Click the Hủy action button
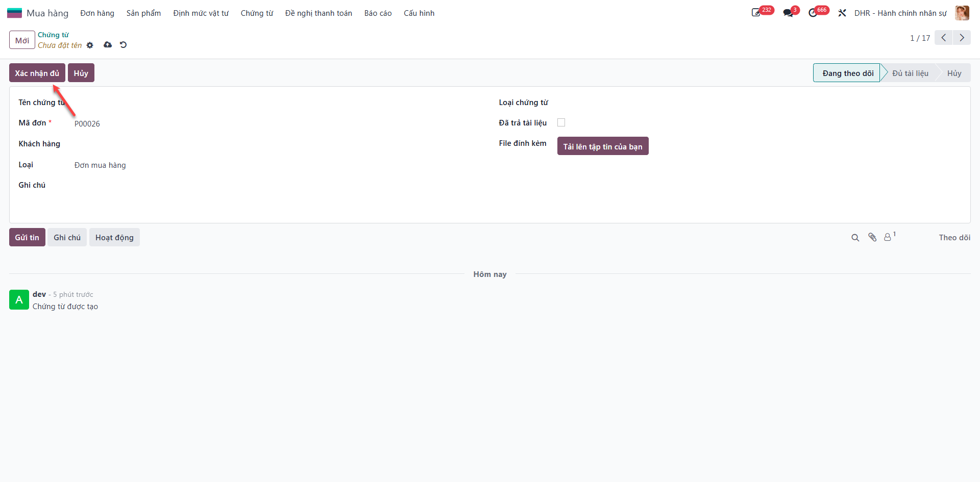This screenshot has height=482, width=980. point(81,73)
